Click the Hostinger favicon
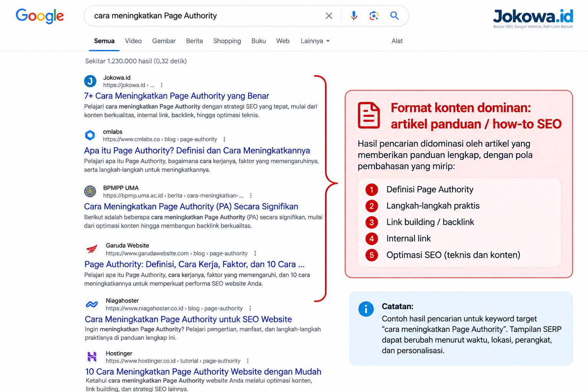The width and height of the screenshot is (588, 392). click(x=92, y=357)
